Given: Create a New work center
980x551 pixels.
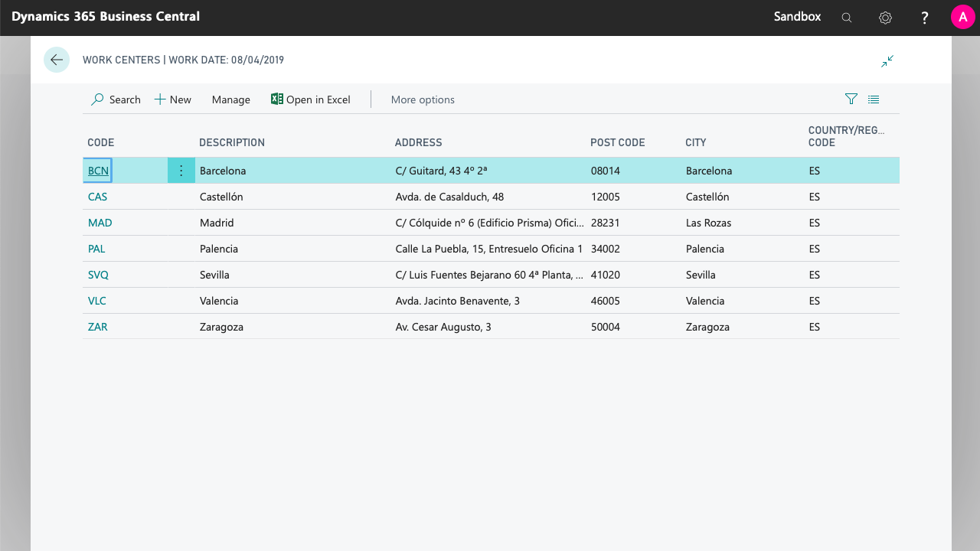Looking at the screenshot, I should tap(173, 99).
